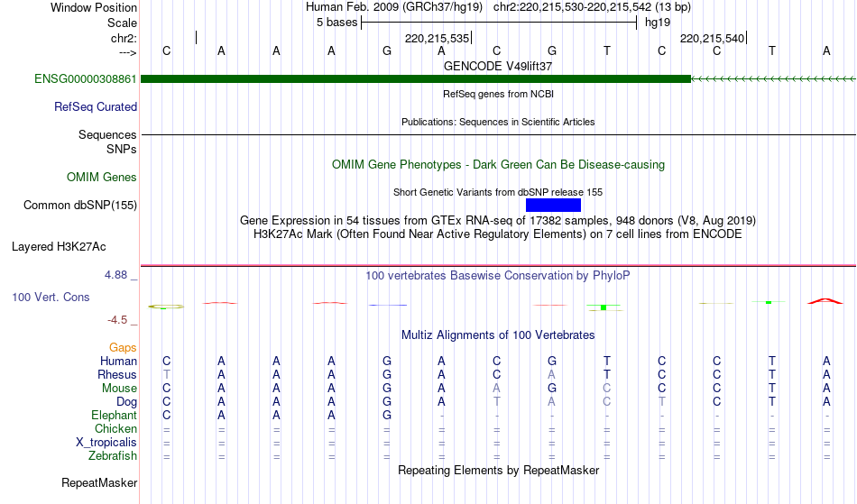The width and height of the screenshot is (857, 504).
Task: Click the sequence direction arrow label
Action: pyautogui.click(x=128, y=52)
